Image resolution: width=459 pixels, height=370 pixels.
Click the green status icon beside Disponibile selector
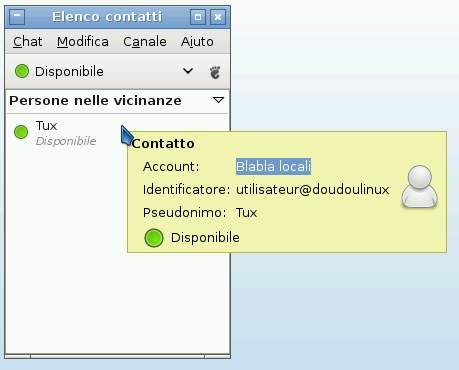pos(22,71)
